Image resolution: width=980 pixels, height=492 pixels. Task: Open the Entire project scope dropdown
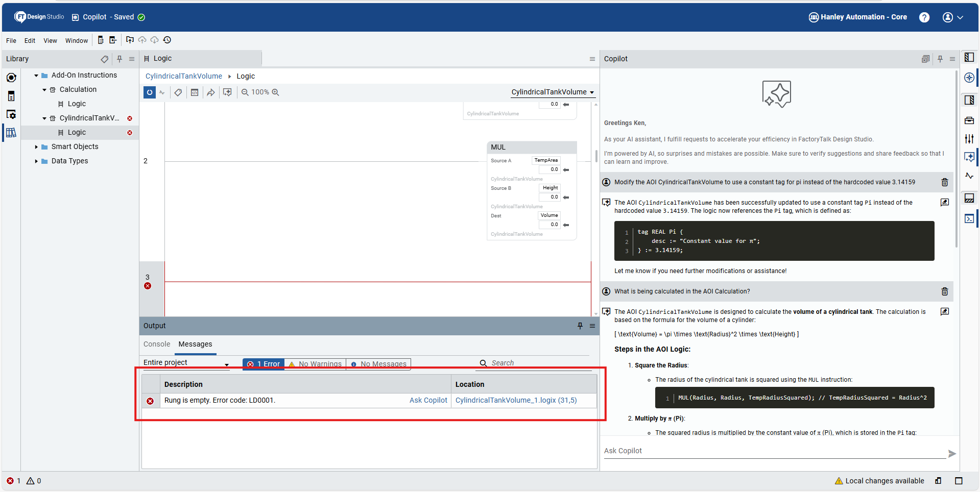point(186,363)
